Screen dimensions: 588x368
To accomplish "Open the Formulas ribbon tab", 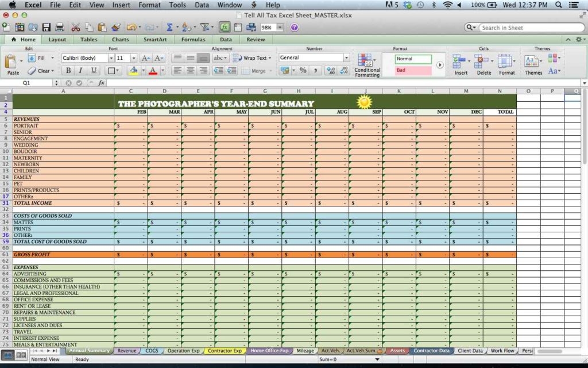I will tap(193, 39).
